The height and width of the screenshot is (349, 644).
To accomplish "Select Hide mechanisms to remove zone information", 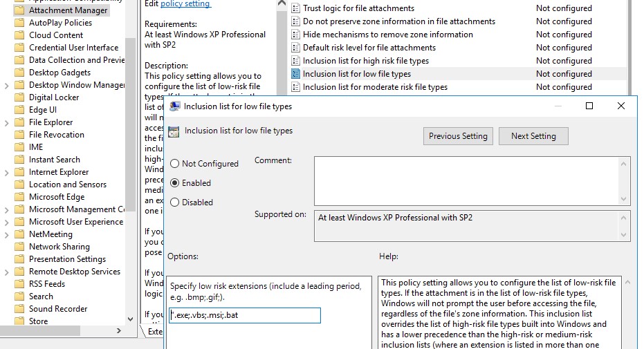I will click(387, 35).
